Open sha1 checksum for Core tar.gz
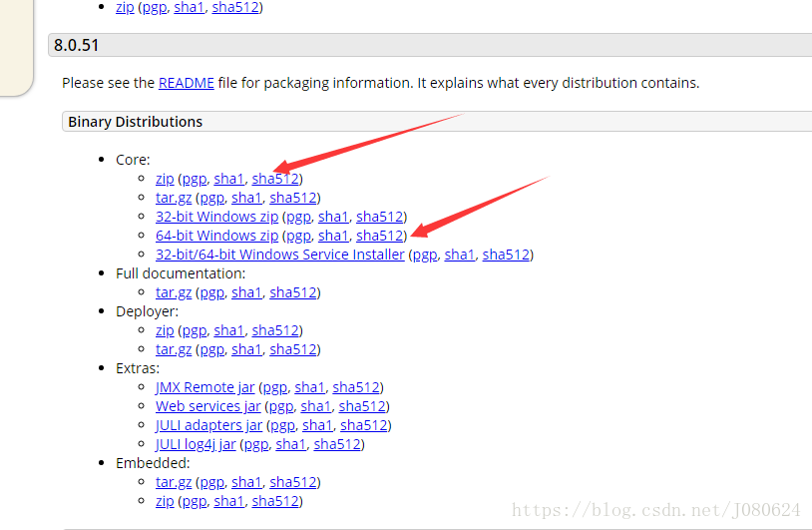The height and width of the screenshot is (530, 812). coord(246,198)
